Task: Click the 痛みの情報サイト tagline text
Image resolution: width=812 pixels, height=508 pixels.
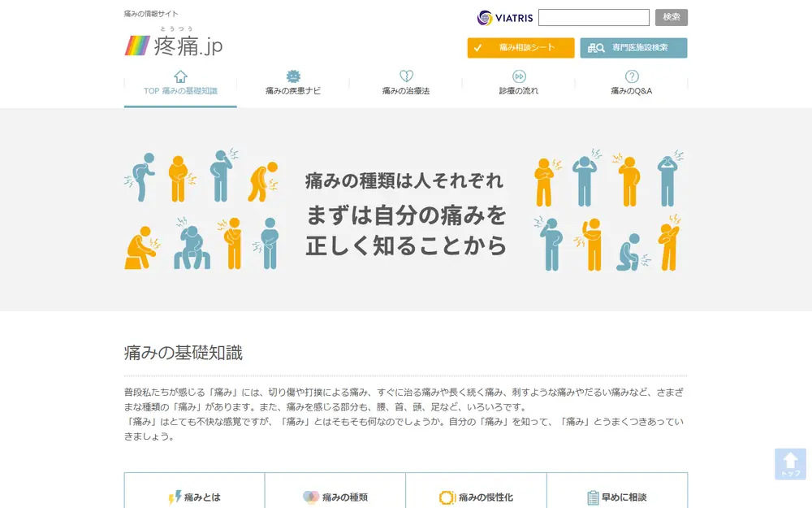Action: (151, 14)
